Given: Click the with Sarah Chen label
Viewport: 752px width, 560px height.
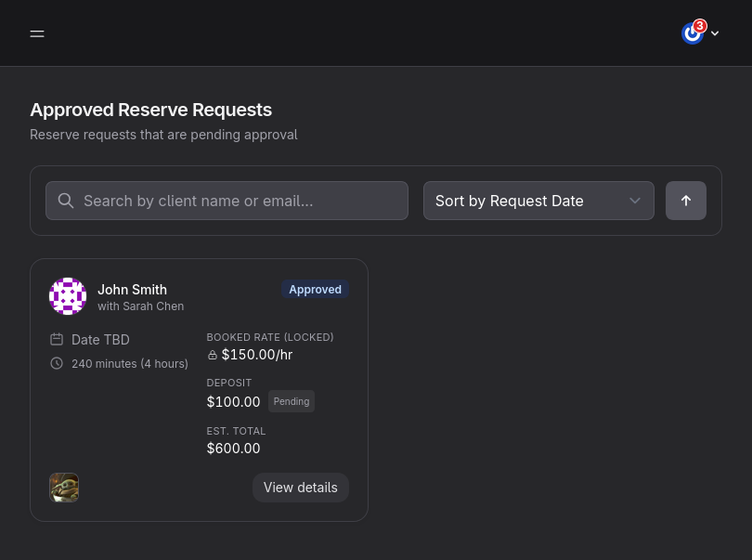Looking at the screenshot, I should click(140, 306).
